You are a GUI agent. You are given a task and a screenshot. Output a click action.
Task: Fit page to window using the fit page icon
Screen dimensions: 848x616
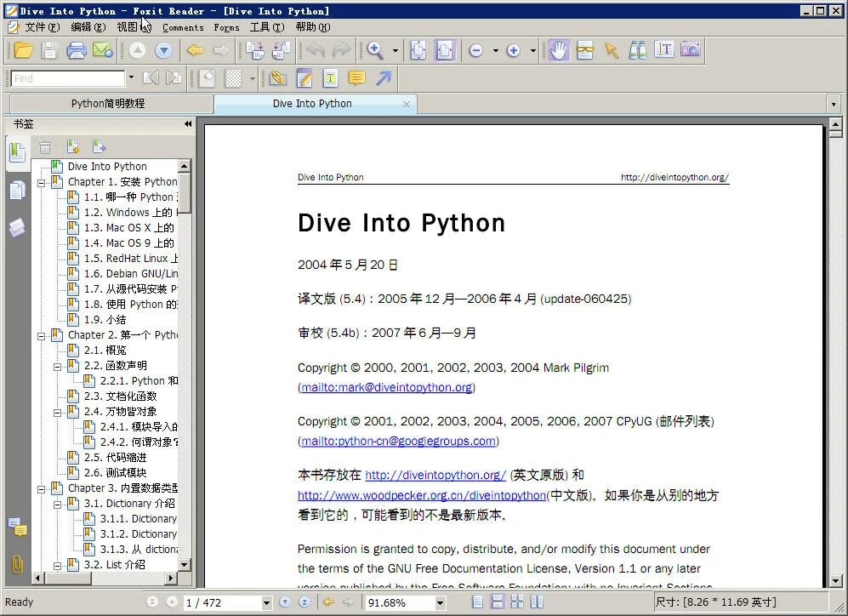point(418,50)
